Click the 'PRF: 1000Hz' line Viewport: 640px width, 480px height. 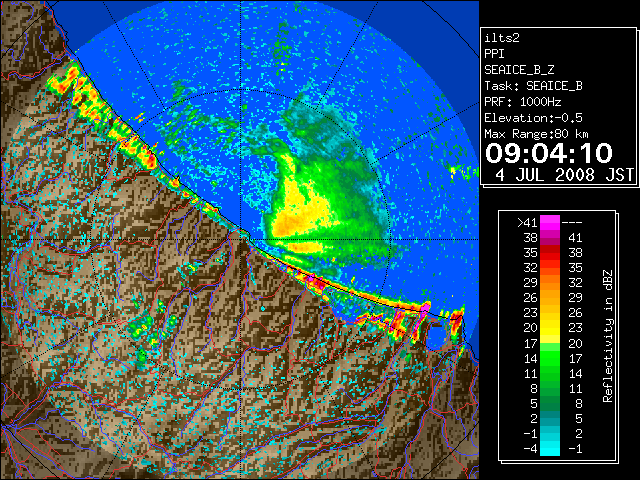(523, 102)
